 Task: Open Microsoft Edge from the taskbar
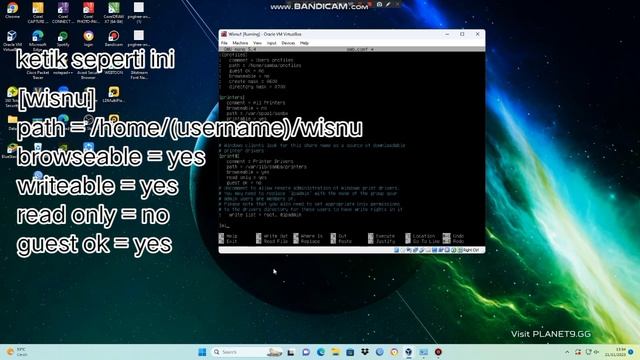click(321, 352)
